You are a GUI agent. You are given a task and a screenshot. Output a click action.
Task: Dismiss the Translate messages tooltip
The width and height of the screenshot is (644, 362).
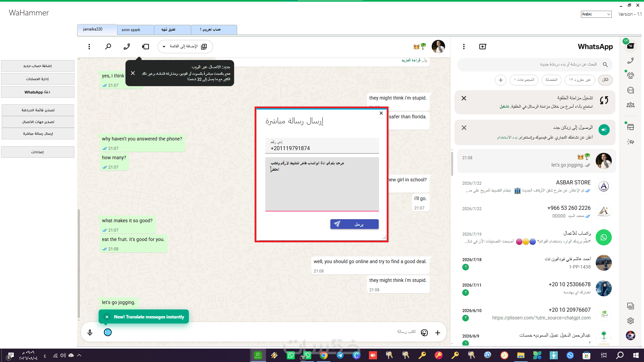point(107,317)
